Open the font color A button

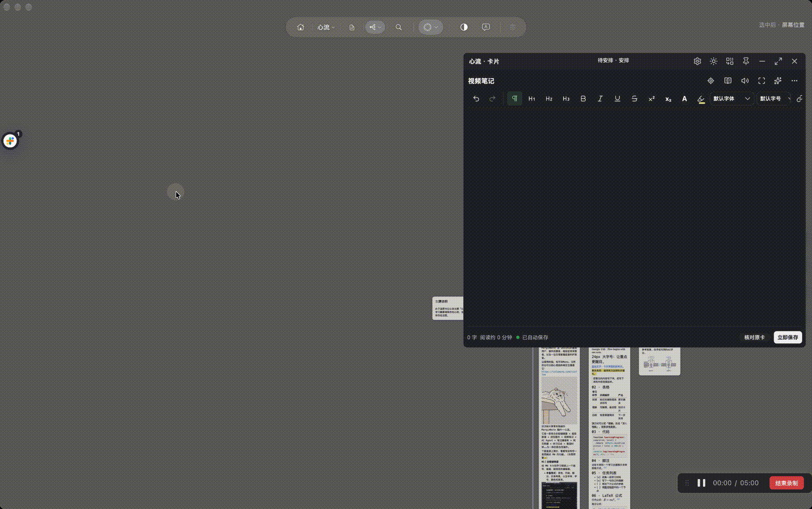point(684,99)
